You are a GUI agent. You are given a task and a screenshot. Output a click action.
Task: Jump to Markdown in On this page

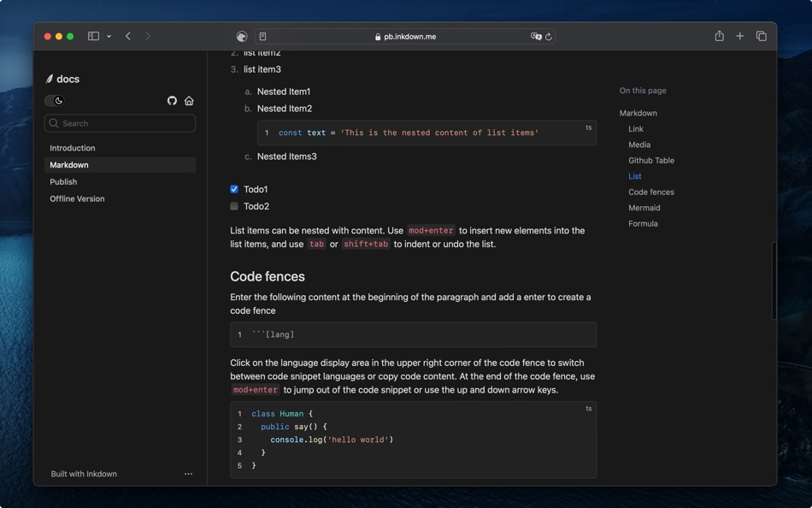click(x=638, y=113)
